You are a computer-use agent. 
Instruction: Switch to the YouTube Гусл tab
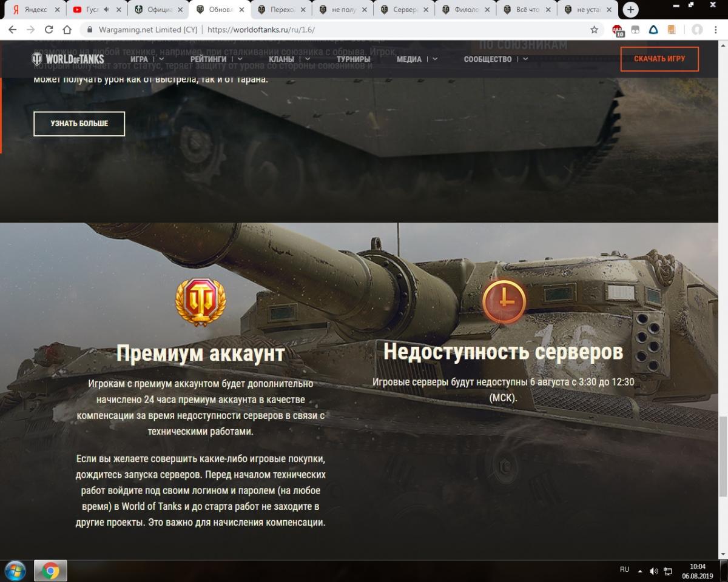(97, 10)
